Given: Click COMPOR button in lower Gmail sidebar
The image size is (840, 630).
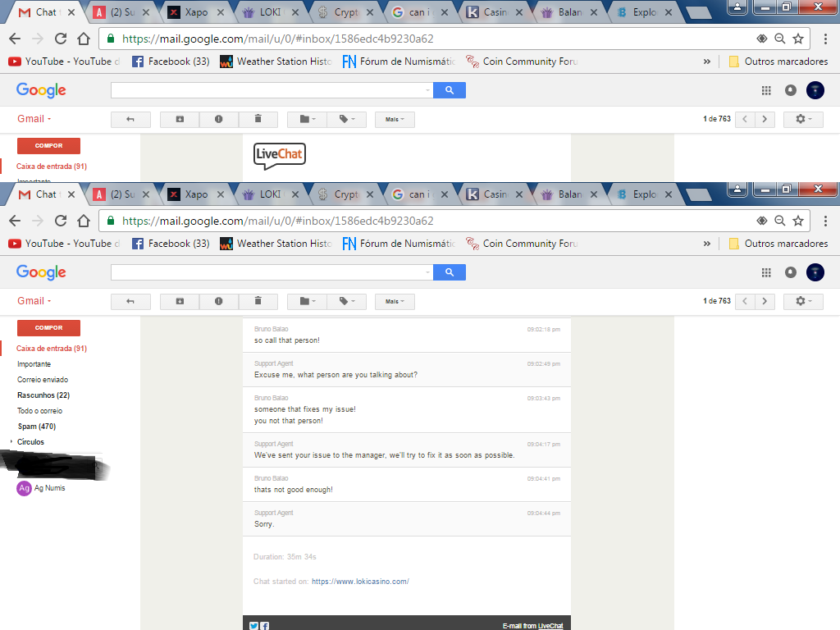Looking at the screenshot, I should click(x=48, y=328).
